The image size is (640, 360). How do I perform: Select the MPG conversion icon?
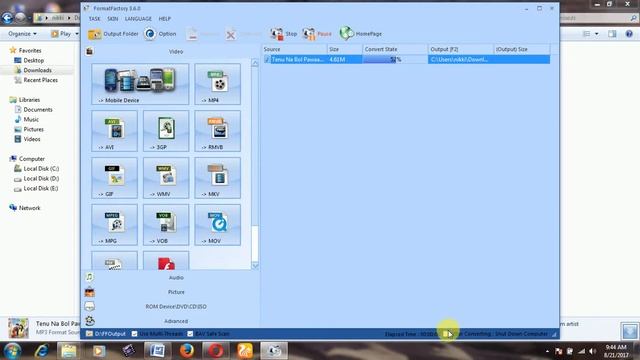point(114,224)
